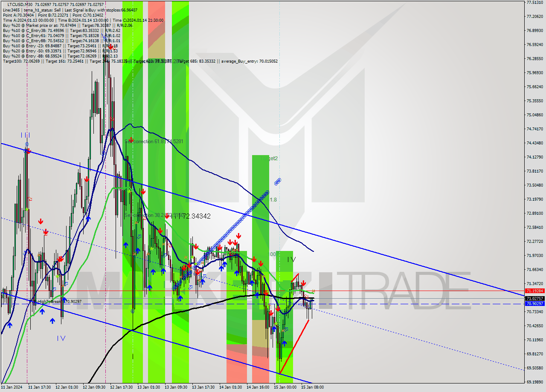The height and width of the screenshot is (392, 546).
Task: Click the '12 Jan 01:30' time label
Action: coord(67,387)
